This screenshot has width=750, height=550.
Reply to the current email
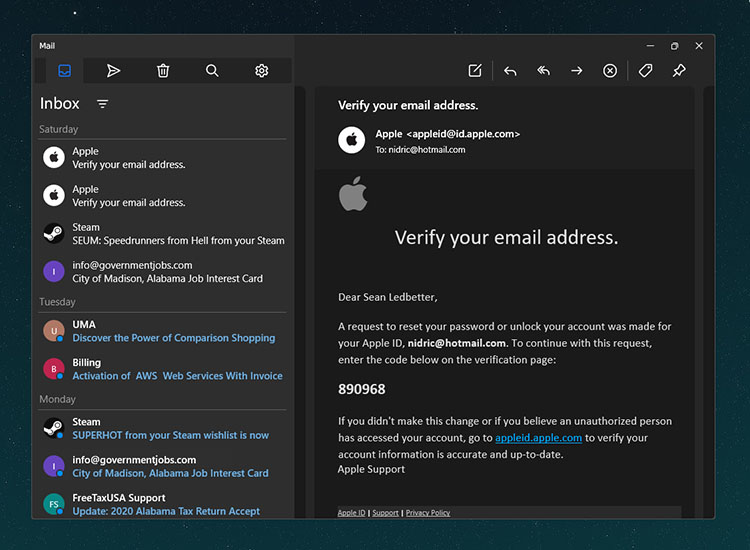click(510, 71)
